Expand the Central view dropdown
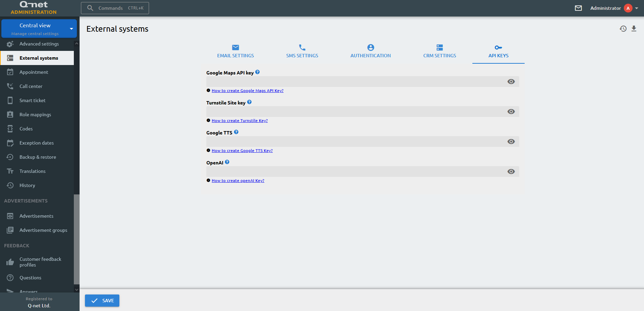 click(x=71, y=29)
